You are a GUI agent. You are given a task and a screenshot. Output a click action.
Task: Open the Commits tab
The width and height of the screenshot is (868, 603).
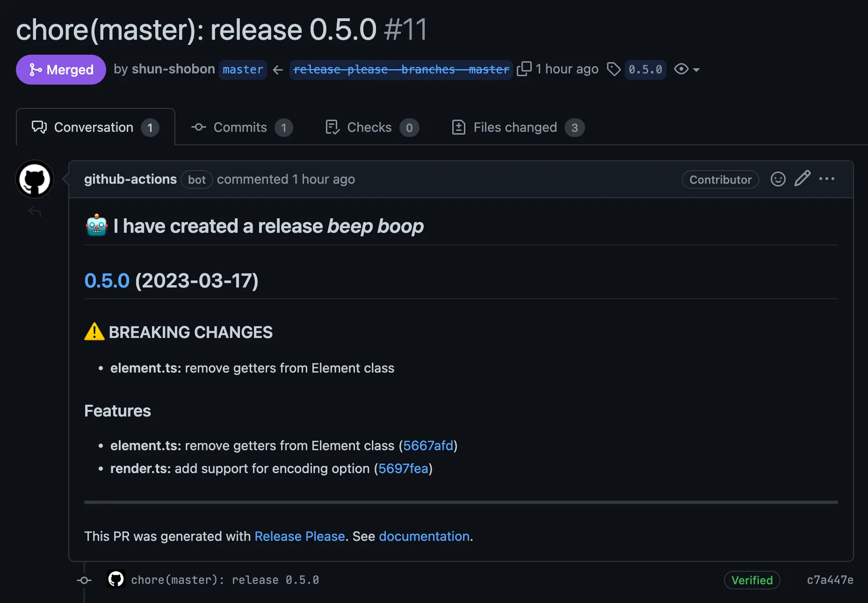(x=240, y=127)
